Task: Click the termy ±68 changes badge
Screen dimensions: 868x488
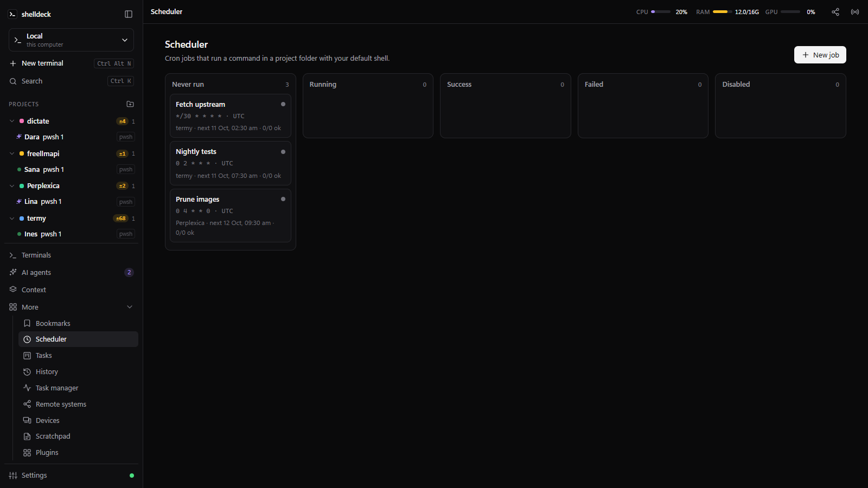Action: [x=121, y=219]
